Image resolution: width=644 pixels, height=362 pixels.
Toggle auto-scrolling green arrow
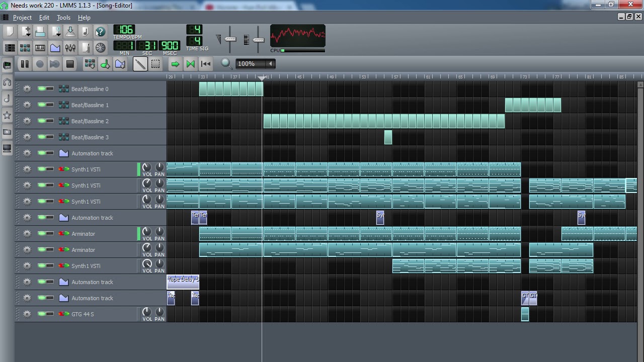(175, 64)
